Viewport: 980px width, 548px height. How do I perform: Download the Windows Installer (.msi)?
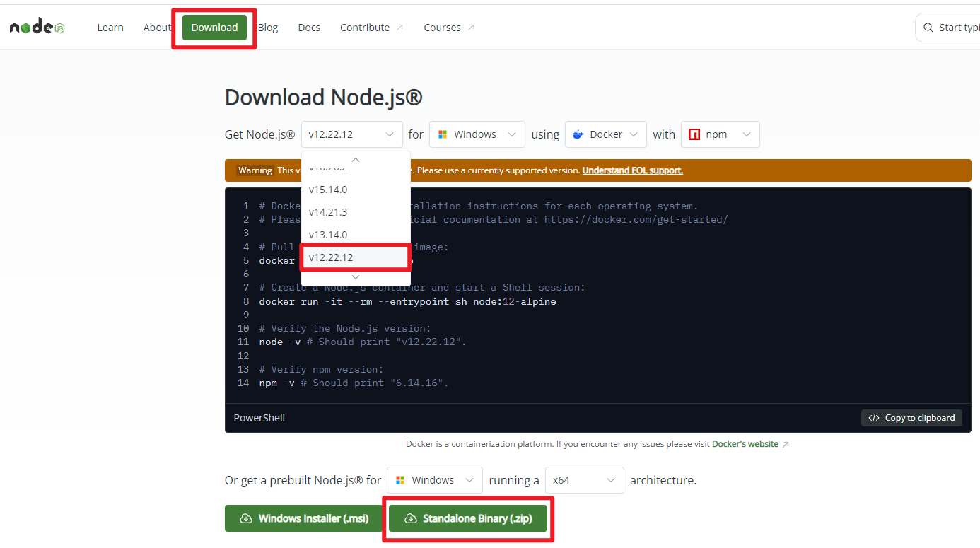point(304,518)
